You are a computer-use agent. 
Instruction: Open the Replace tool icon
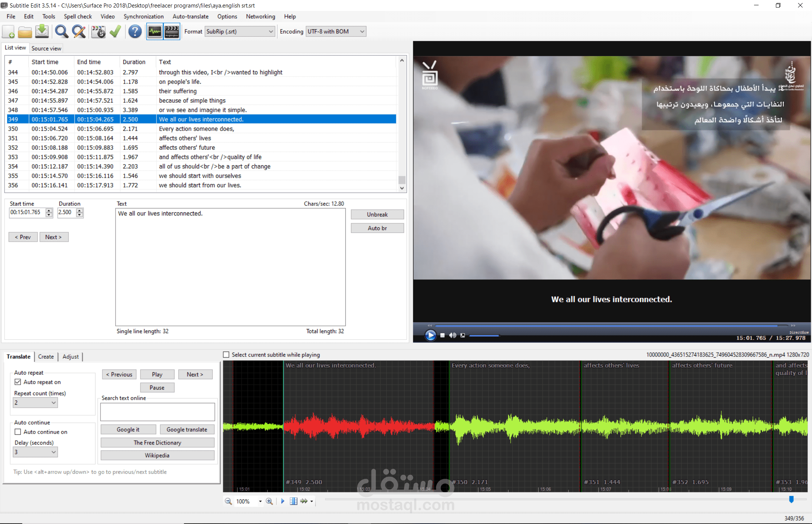pyautogui.click(x=79, y=32)
